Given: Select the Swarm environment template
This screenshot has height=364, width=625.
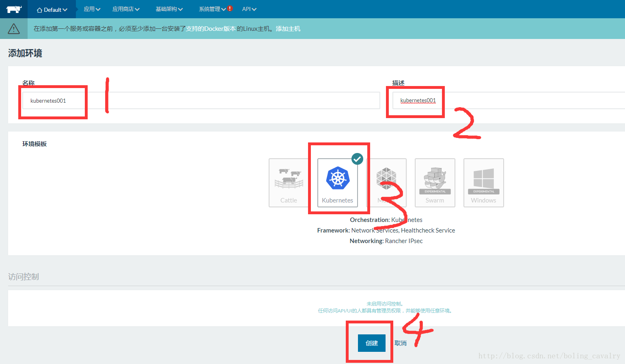Looking at the screenshot, I should 435,183.
